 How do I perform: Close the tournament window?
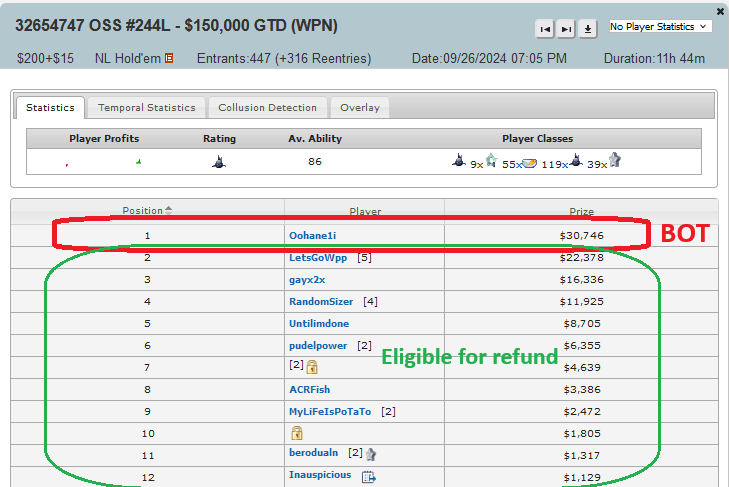pos(720,12)
